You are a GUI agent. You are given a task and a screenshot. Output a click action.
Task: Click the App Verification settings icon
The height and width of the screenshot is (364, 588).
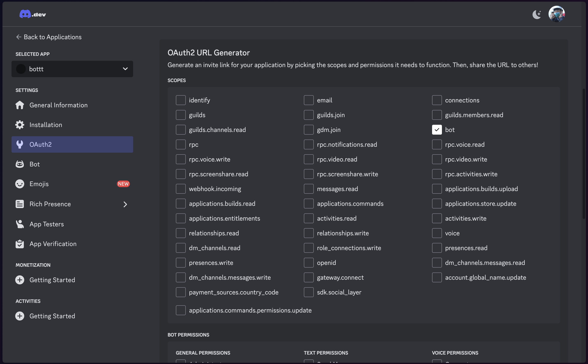pyautogui.click(x=20, y=243)
